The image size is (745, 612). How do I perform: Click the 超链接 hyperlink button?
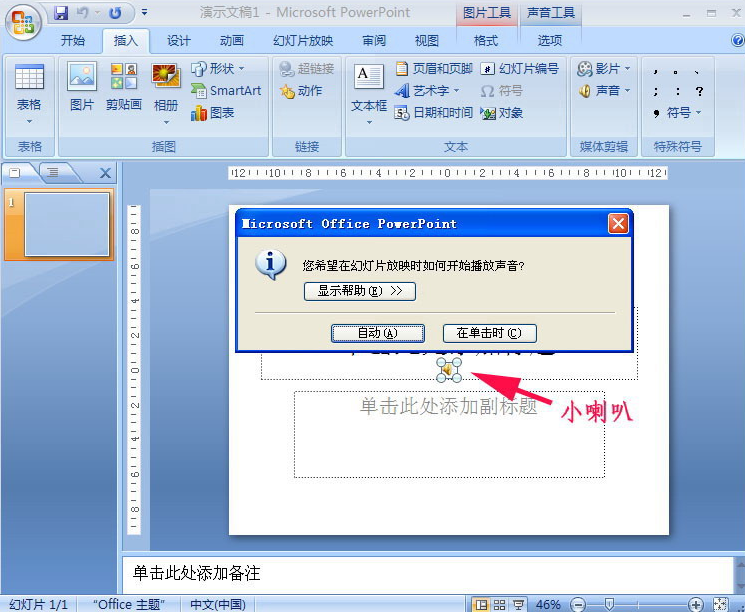tap(306, 69)
